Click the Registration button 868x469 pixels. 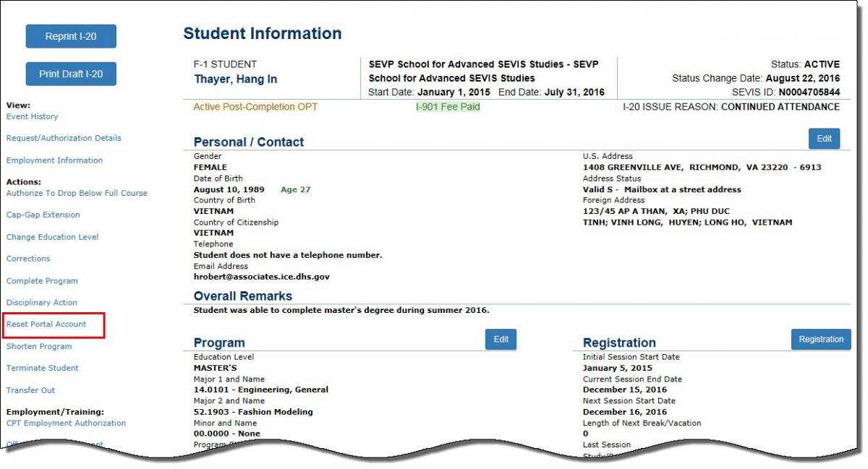(821, 340)
